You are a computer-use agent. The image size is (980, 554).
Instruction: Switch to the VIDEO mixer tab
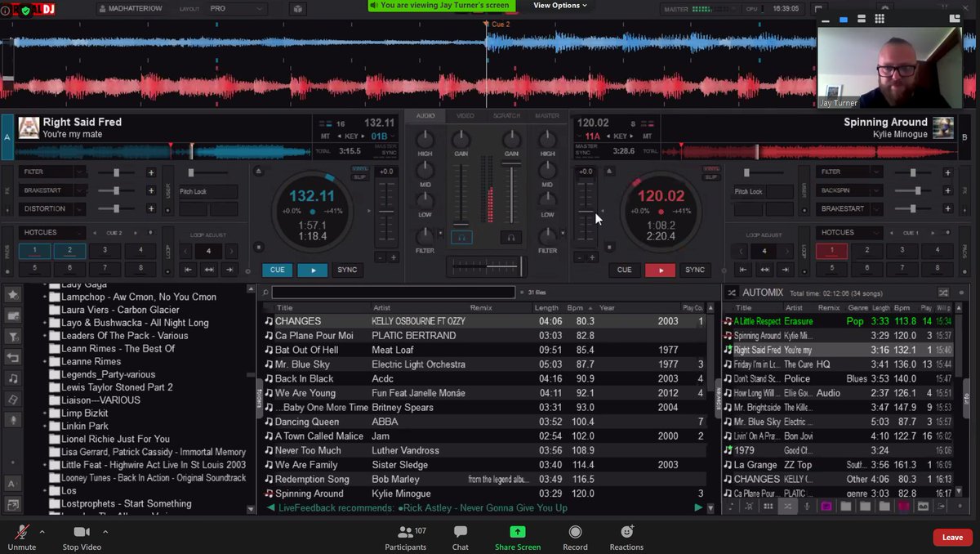click(x=465, y=116)
